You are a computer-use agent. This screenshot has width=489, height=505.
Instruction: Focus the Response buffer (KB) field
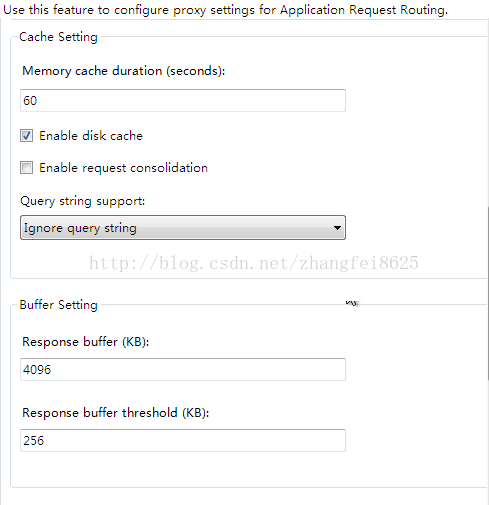[x=183, y=369]
